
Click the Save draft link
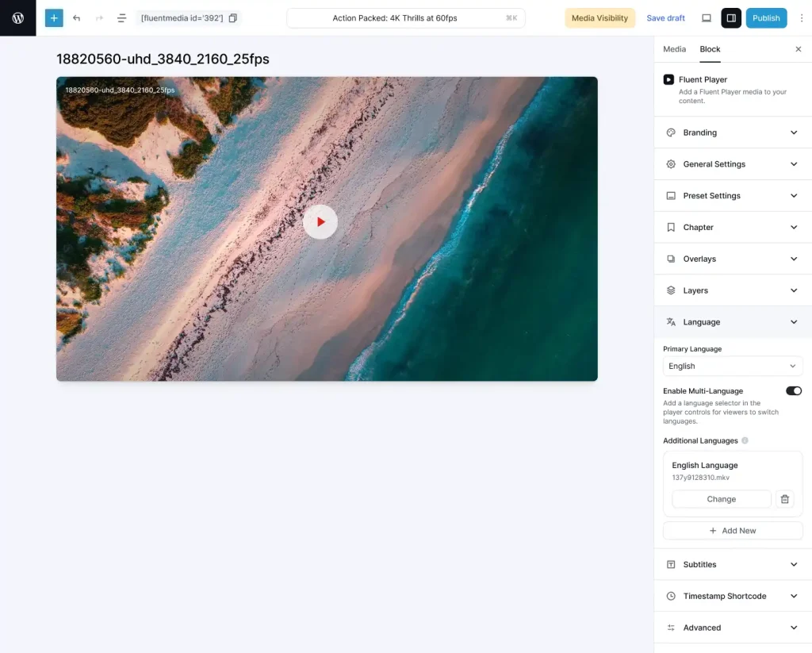[665, 17]
